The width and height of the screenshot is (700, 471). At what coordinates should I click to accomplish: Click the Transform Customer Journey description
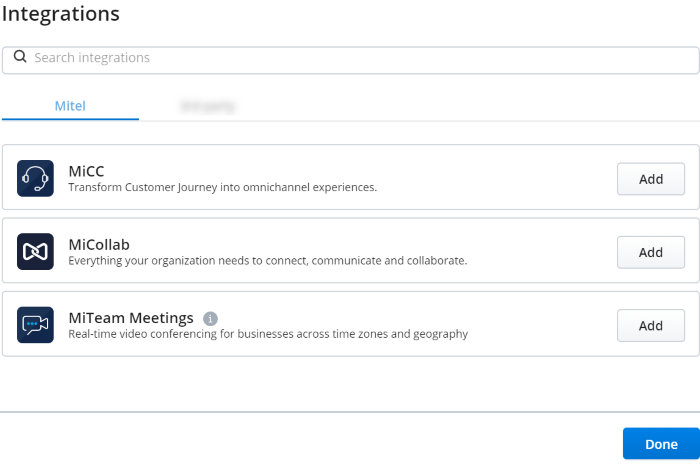click(222, 188)
